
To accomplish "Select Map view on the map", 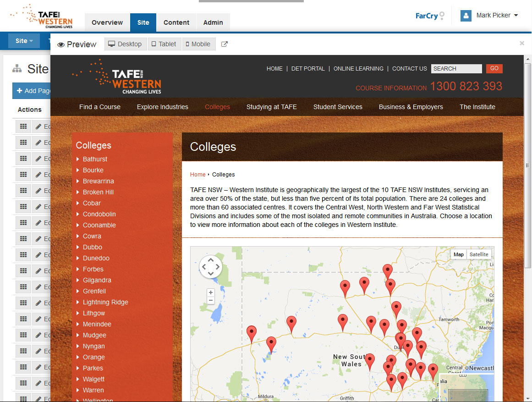I will click(458, 254).
